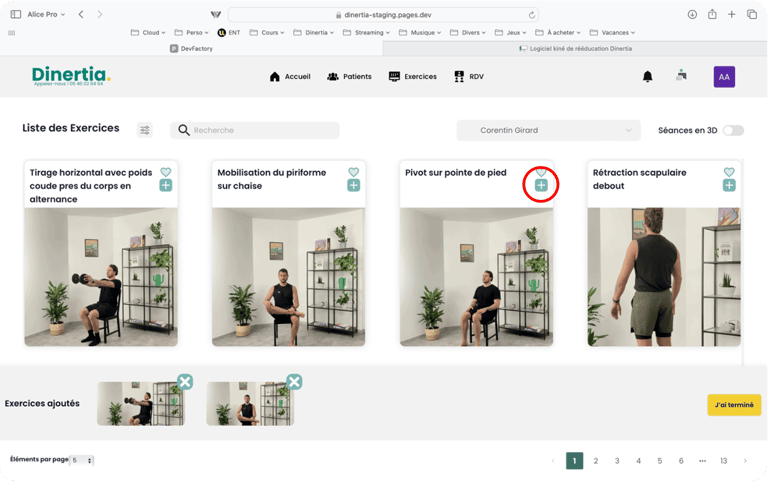The width and height of the screenshot is (768, 482).
Task: Open the Vacances bookmarks folder
Action: 612,32
